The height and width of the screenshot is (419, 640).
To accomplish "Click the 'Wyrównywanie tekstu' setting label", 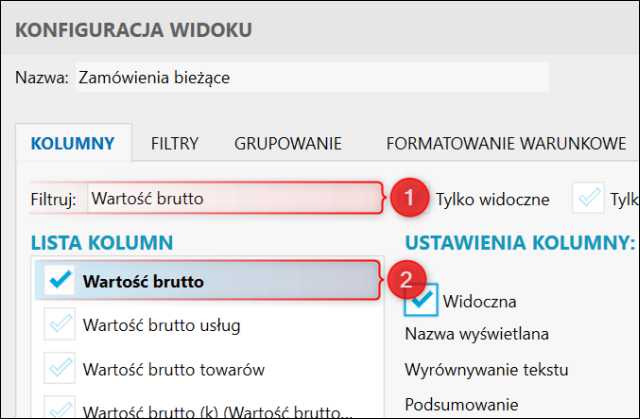I will pos(479,369).
